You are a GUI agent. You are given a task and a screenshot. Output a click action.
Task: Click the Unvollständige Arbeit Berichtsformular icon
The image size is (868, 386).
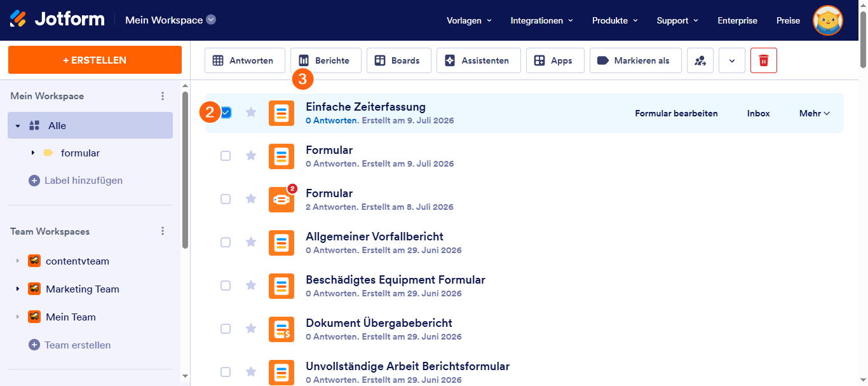tap(281, 373)
